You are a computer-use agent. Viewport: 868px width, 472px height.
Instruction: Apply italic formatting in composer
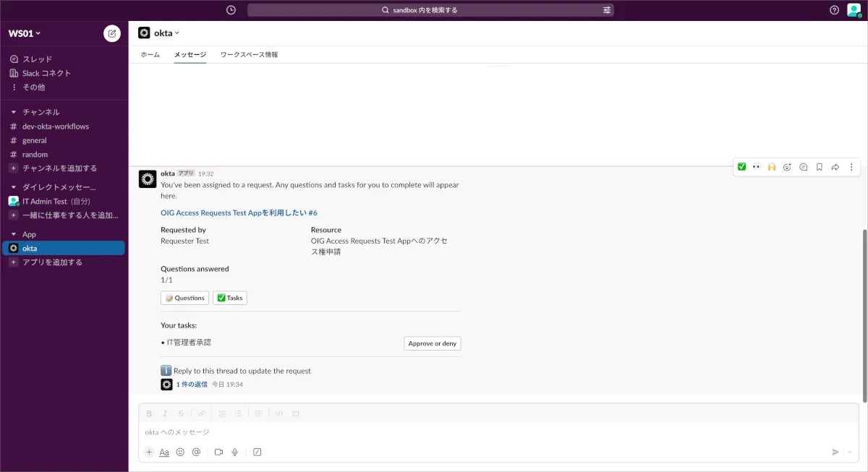pos(165,413)
